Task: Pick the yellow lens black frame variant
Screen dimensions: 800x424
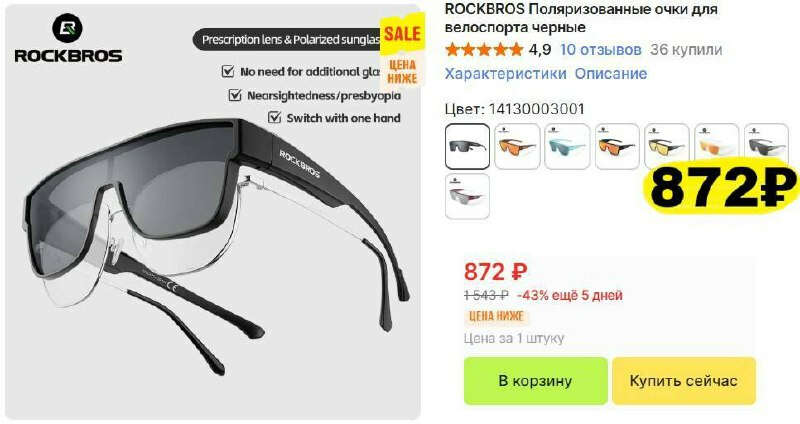Action: coord(666,146)
